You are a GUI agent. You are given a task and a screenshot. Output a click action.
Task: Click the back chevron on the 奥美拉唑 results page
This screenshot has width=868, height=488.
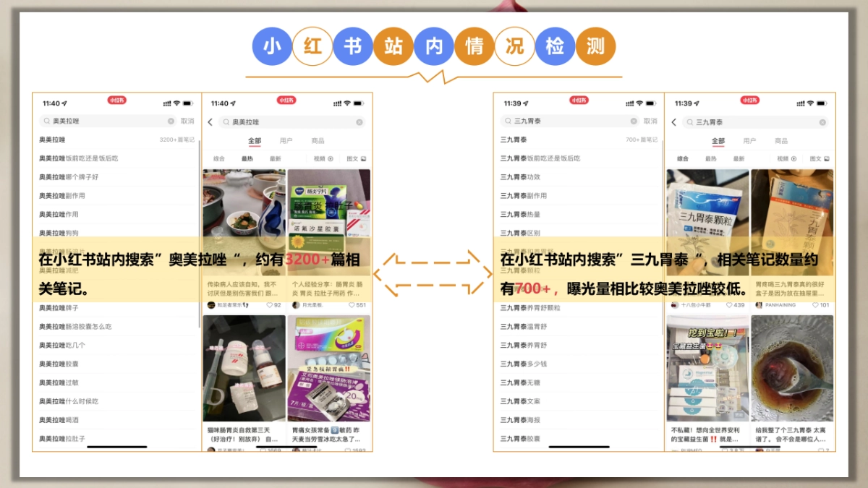point(210,122)
